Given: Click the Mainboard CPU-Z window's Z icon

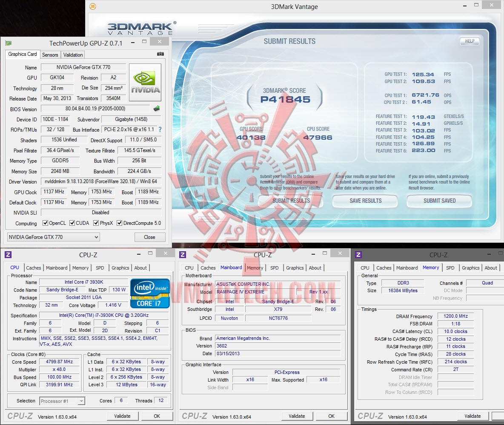Looking at the screenshot, I should pyautogui.click(x=183, y=255).
